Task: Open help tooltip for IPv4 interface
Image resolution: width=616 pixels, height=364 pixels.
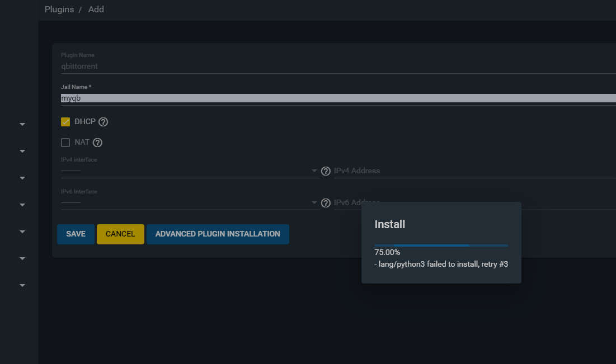Action: tap(326, 171)
